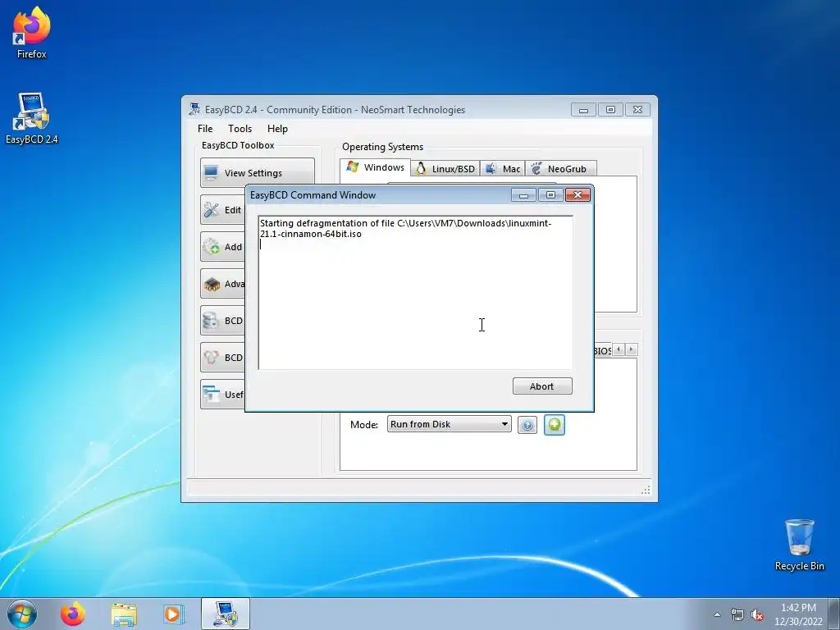Click inside the command output text area
840x630 pixels.
415,293
